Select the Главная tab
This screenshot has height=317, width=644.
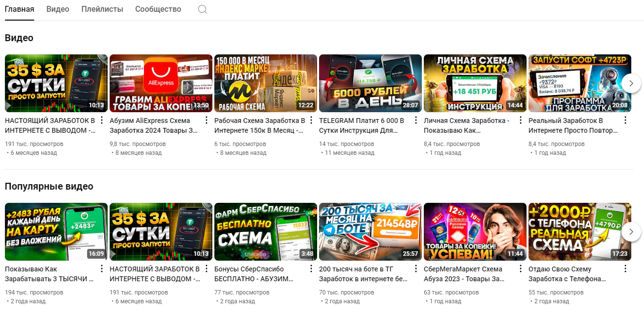point(20,9)
